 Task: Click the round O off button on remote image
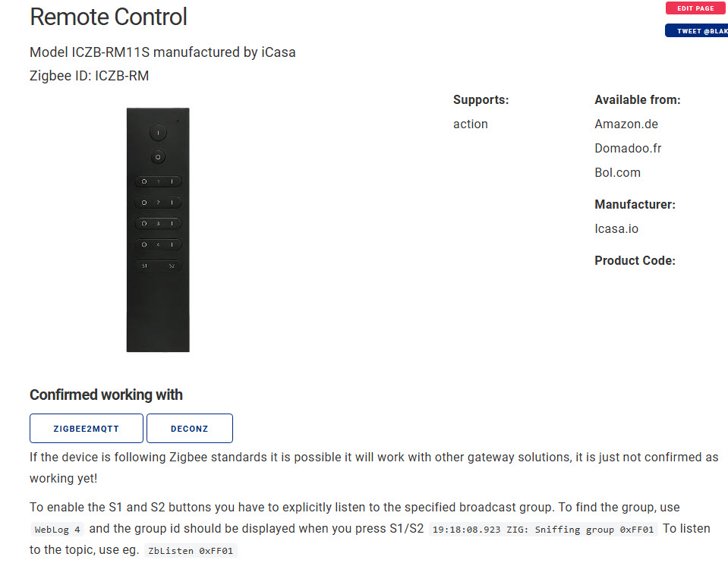coord(158,157)
